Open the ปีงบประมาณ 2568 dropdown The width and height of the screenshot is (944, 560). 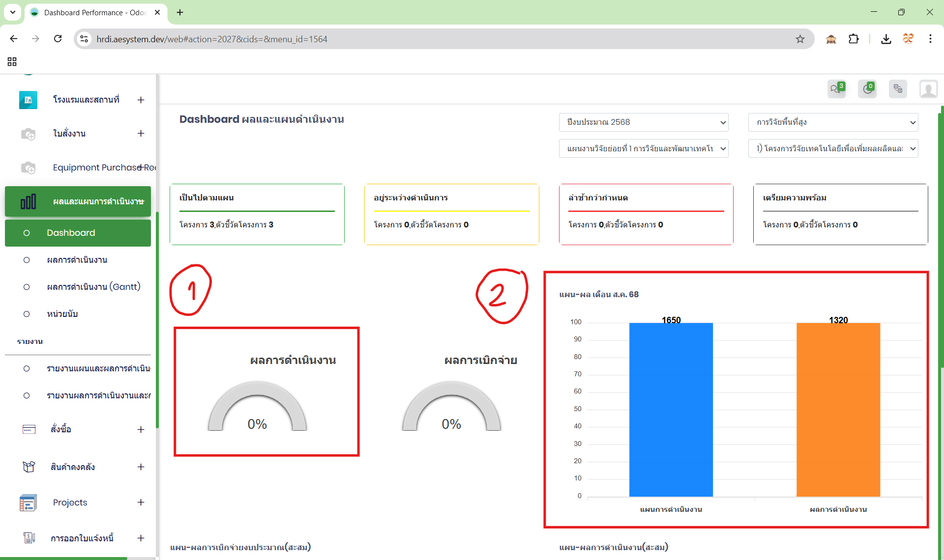click(643, 122)
